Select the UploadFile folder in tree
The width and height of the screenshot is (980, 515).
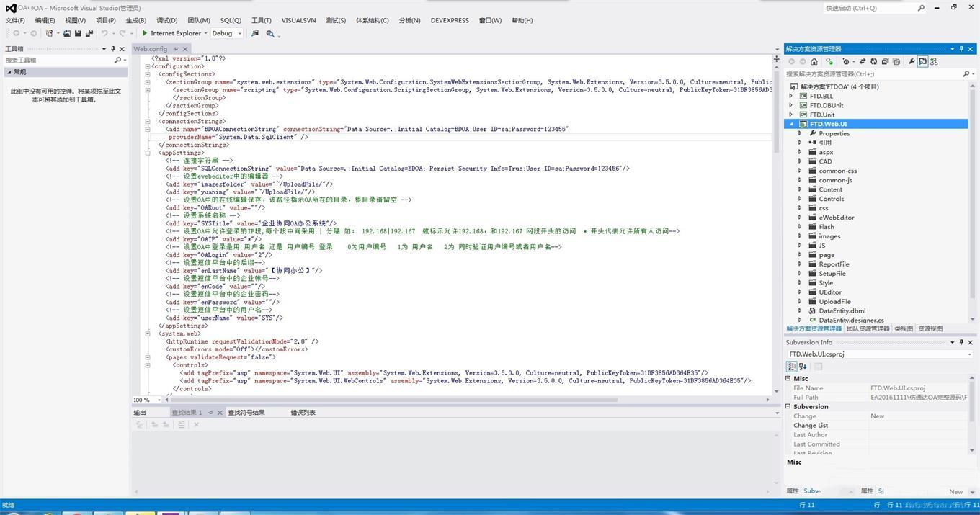click(x=834, y=301)
